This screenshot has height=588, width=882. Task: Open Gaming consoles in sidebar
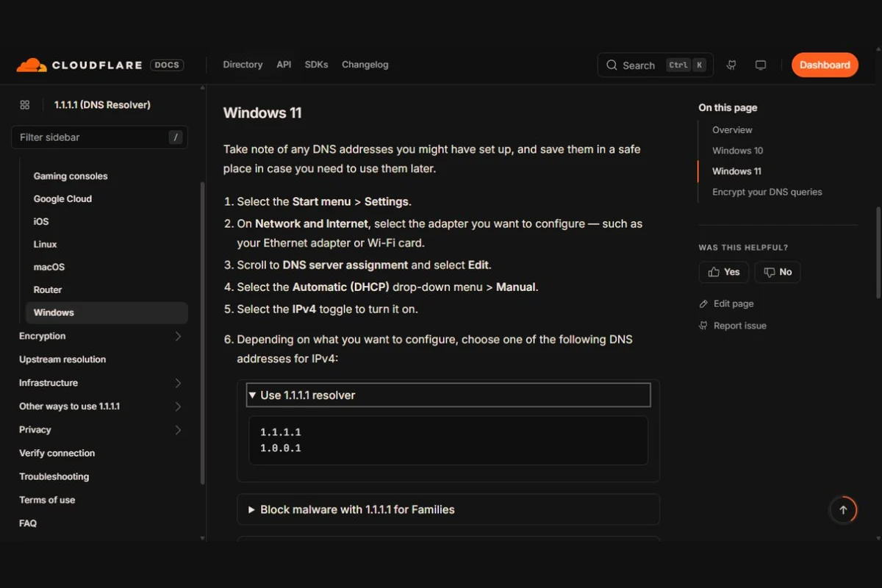pyautogui.click(x=71, y=176)
